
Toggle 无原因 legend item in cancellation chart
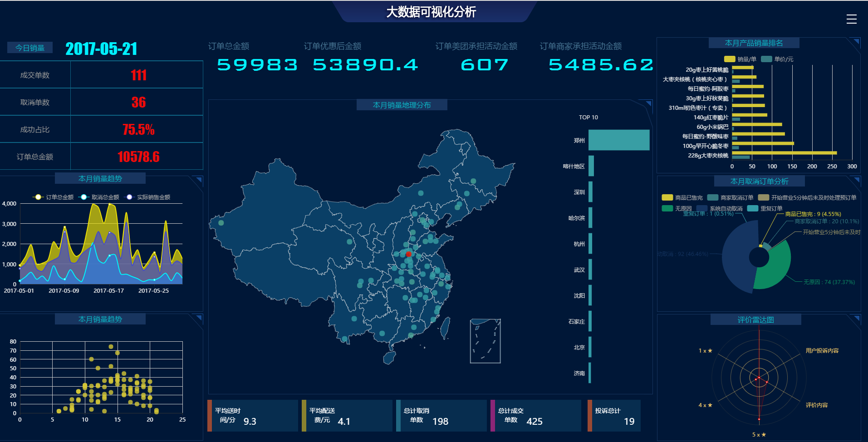[676, 208]
